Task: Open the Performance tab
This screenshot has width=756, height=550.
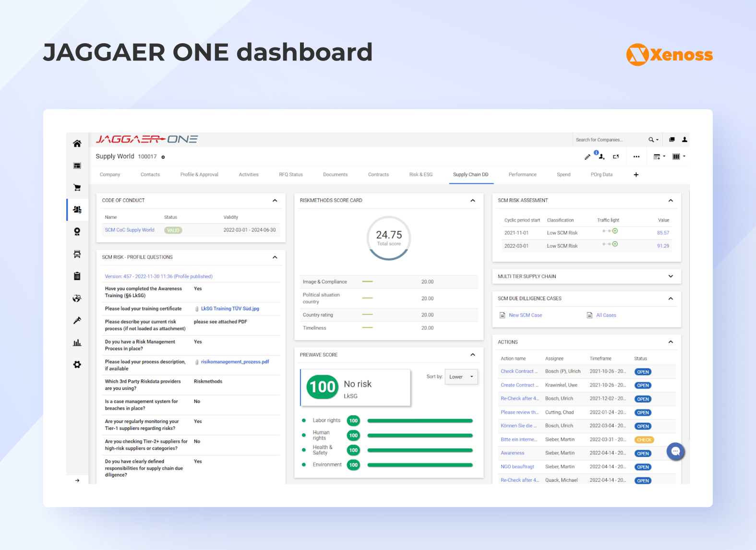Action: 522,175
